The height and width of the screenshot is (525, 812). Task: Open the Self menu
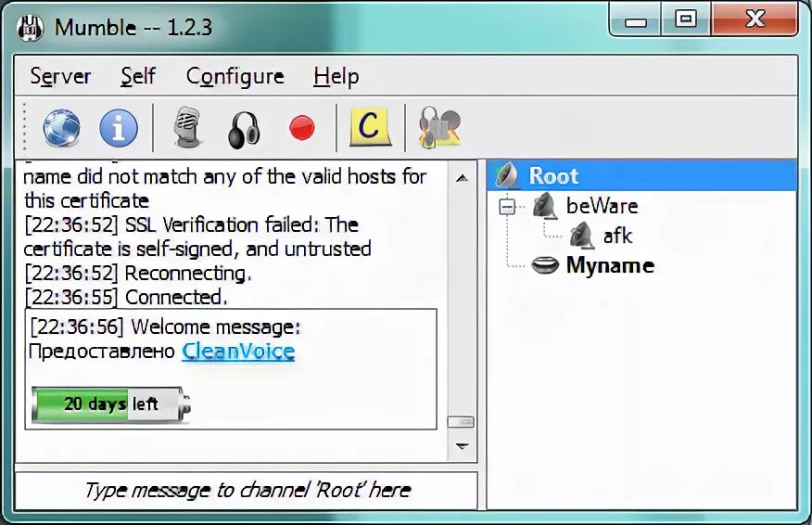pyautogui.click(x=138, y=77)
